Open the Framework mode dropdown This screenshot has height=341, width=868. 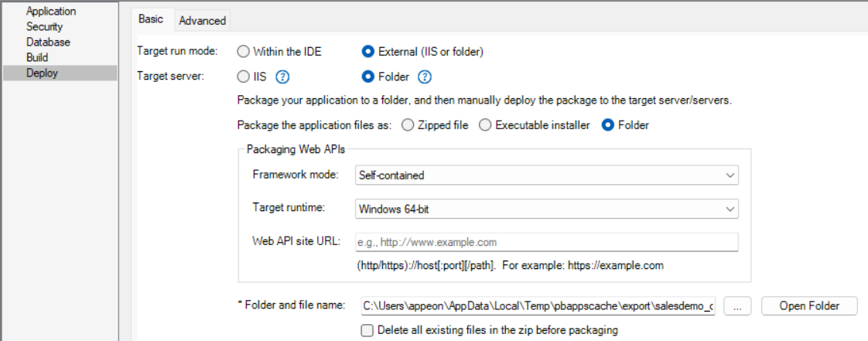coord(546,176)
